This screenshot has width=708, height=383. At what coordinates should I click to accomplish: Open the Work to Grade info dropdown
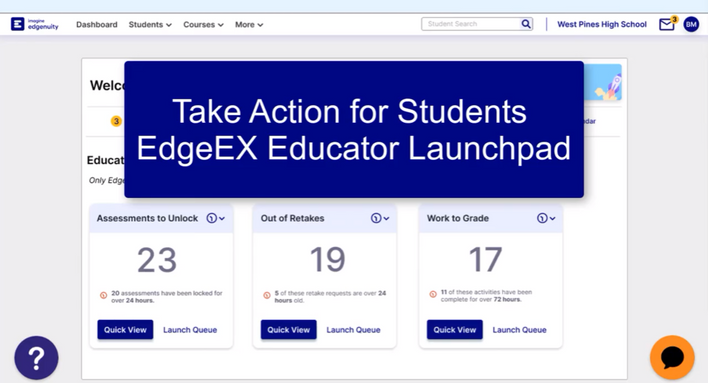(x=546, y=218)
